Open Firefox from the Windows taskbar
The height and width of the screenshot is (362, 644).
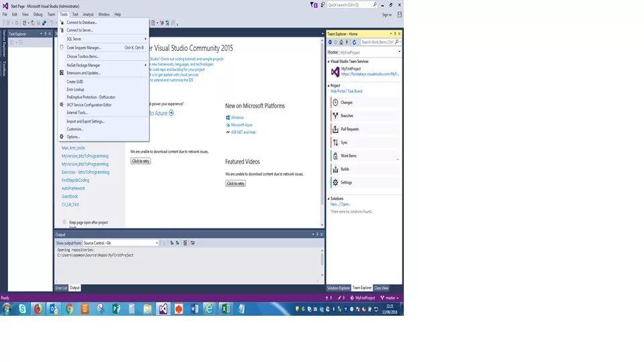click(x=38, y=308)
